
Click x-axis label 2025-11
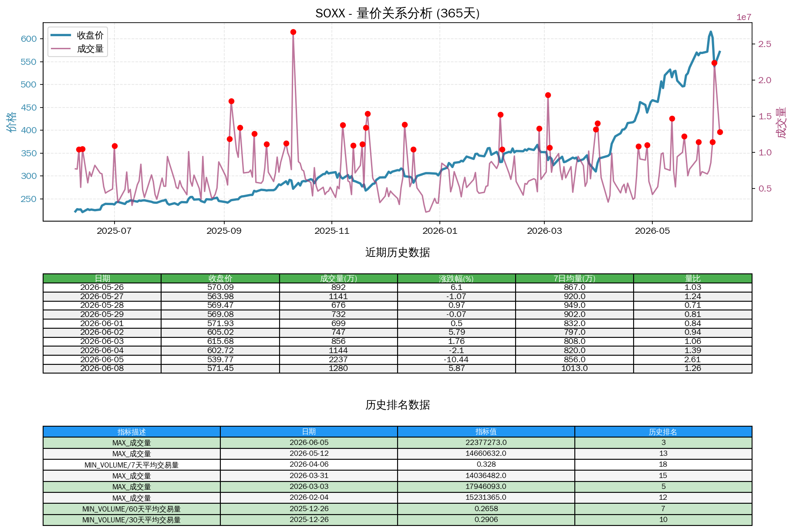tap(332, 231)
